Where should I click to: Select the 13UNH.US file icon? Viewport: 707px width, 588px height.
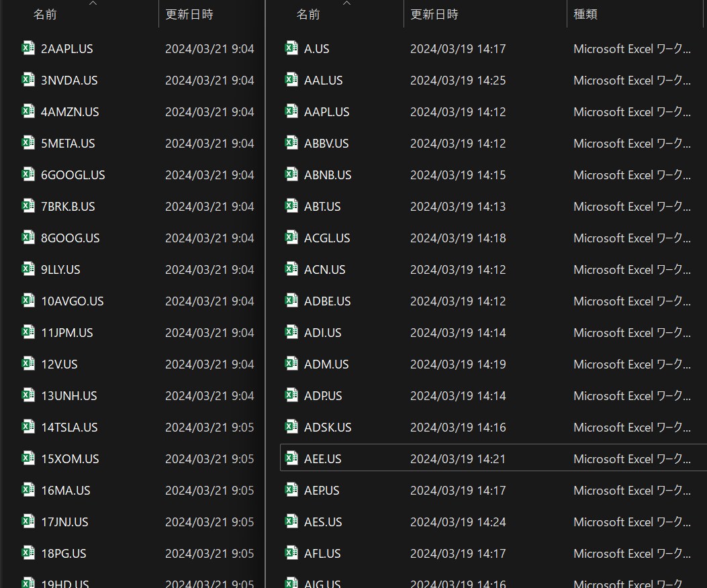pos(28,395)
